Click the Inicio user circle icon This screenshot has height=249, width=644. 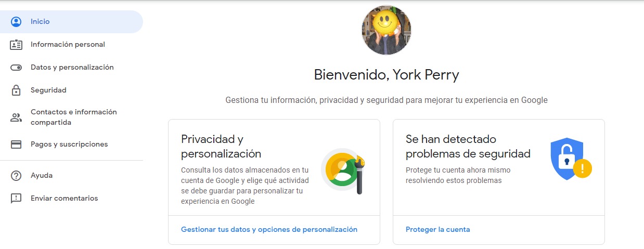point(16,22)
